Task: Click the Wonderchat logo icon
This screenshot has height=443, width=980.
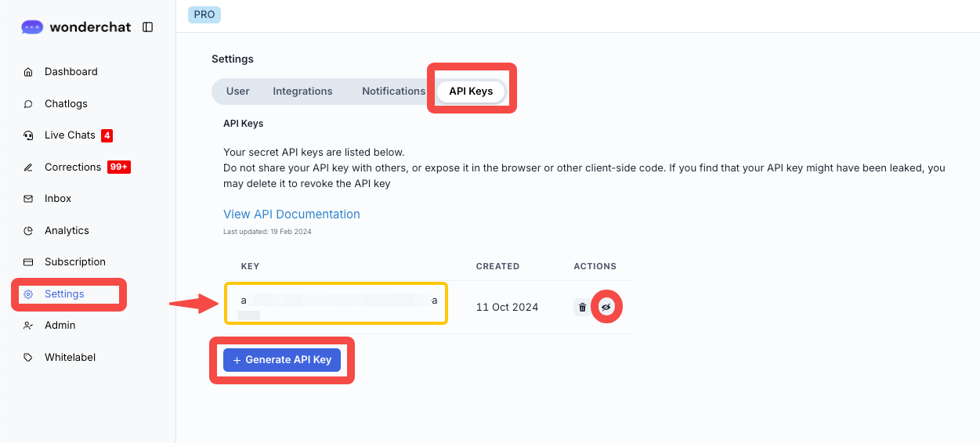Action: [x=32, y=27]
